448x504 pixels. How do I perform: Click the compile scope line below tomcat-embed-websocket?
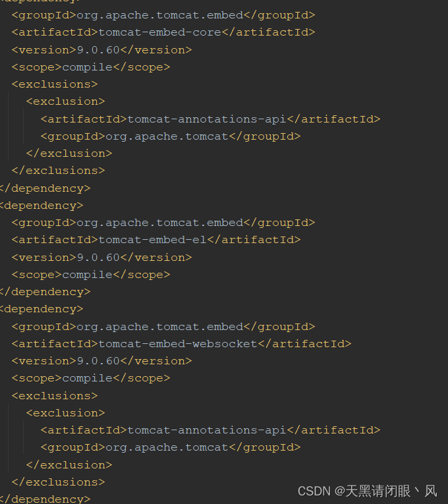[x=90, y=378]
